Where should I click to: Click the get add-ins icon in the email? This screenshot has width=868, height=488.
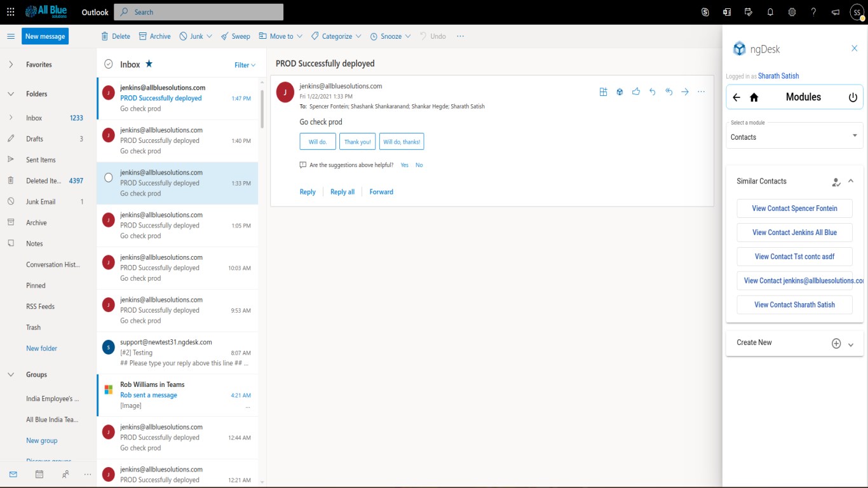point(603,91)
